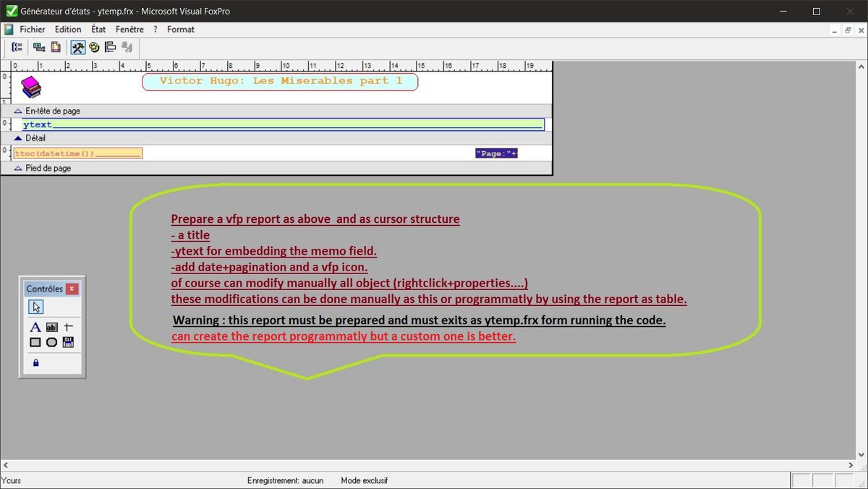Maximize the Visual FoxPro main window
868x489 pixels.
pyautogui.click(x=817, y=11)
